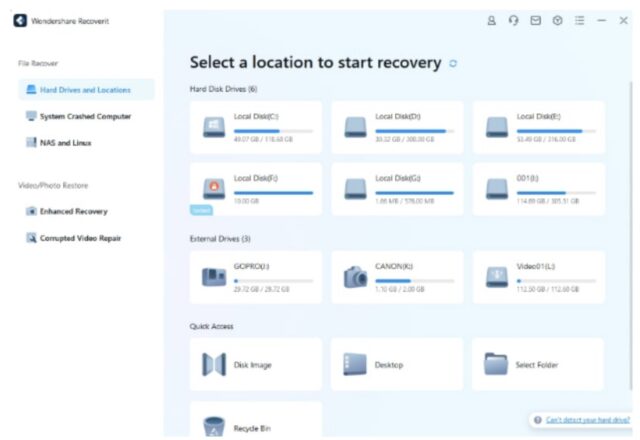Screen dimensions: 640x440
Task: Choose the Video01(L:) USB drive
Action: [x=497, y=277]
